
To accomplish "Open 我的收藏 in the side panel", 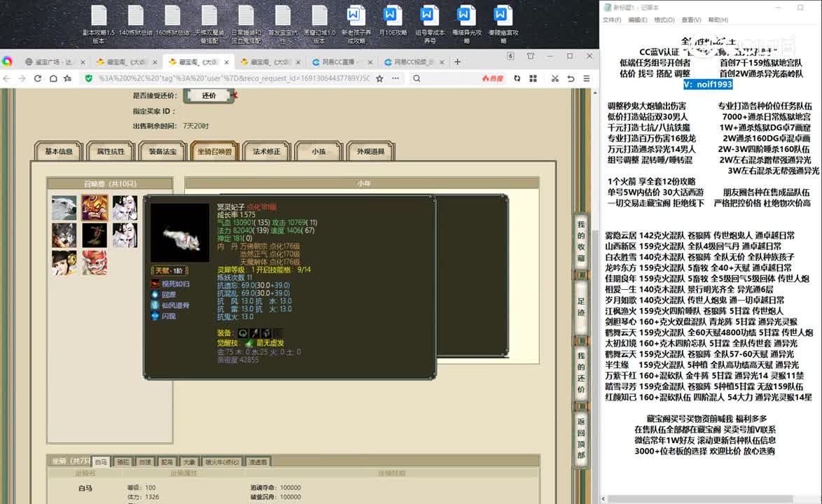I will pos(581,241).
